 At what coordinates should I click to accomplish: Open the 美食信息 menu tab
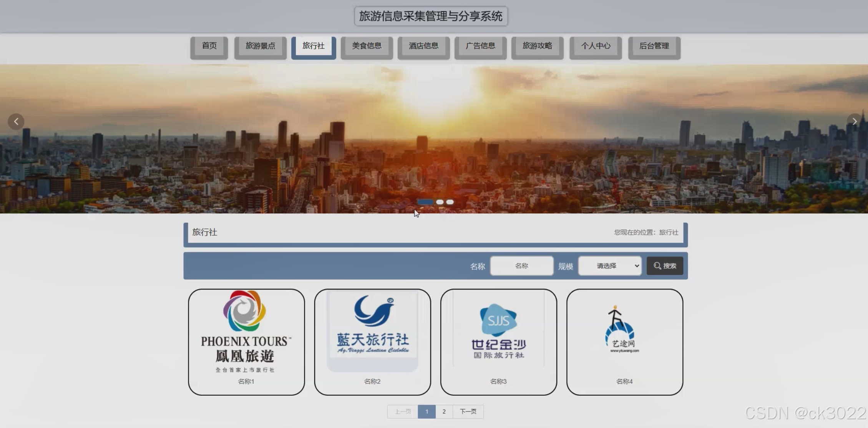tap(367, 46)
